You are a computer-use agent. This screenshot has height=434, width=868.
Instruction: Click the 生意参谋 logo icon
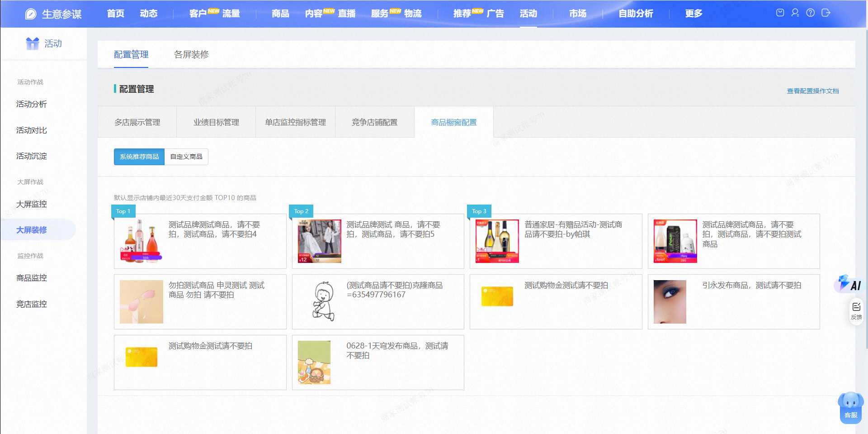(31, 14)
